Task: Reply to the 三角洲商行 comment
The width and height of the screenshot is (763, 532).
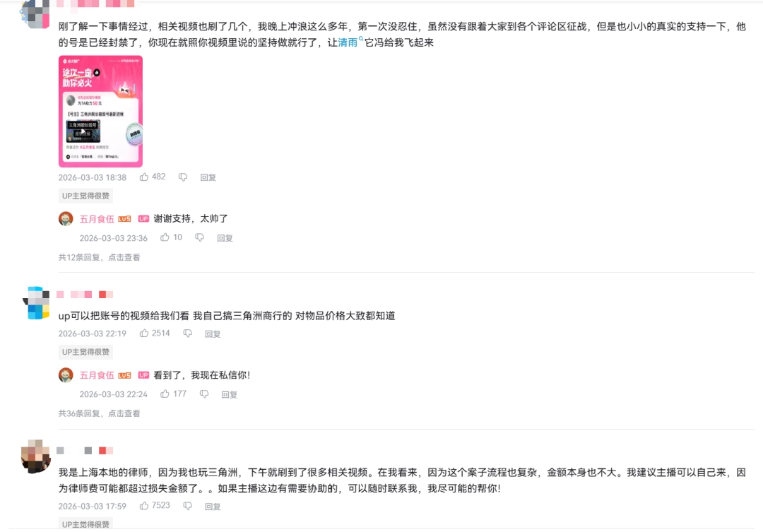Action: (213, 334)
